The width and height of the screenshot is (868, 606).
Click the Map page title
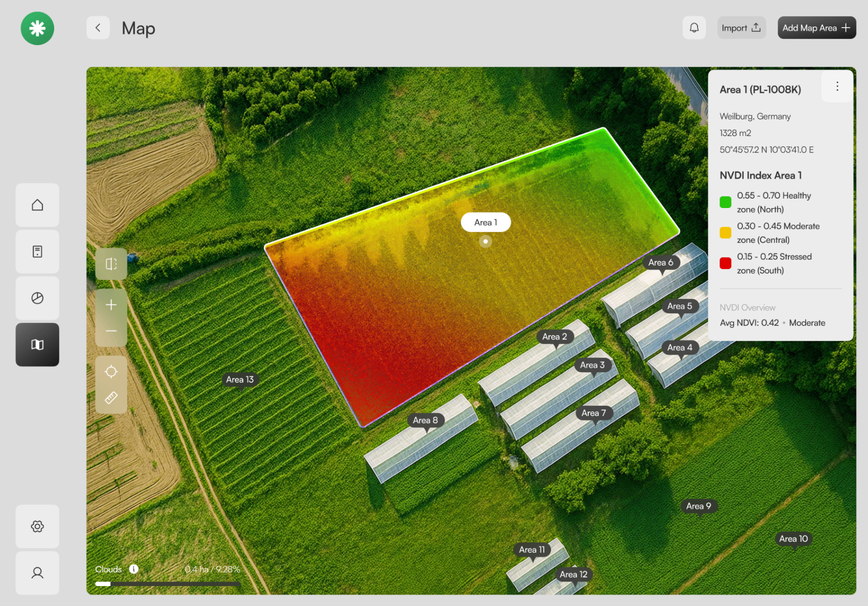[138, 29]
